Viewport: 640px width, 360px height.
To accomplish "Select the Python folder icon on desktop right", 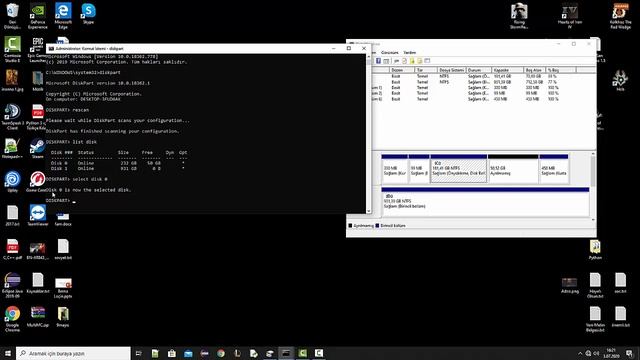I will click(x=595, y=249).
